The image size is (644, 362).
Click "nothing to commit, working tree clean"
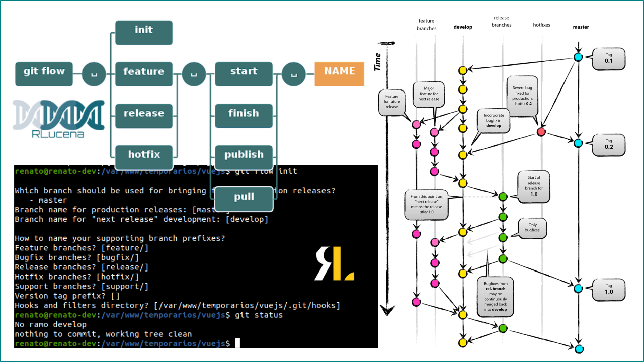click(x=103, y=334)
